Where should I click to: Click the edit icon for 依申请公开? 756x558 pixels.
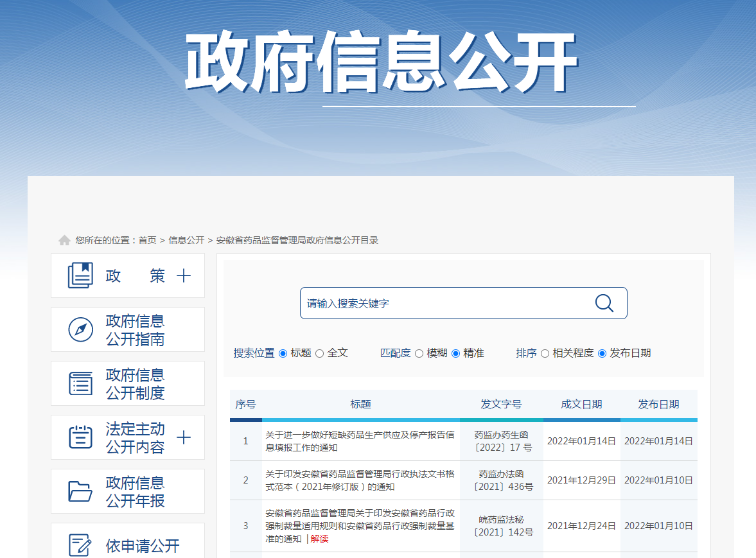(80, 545)
